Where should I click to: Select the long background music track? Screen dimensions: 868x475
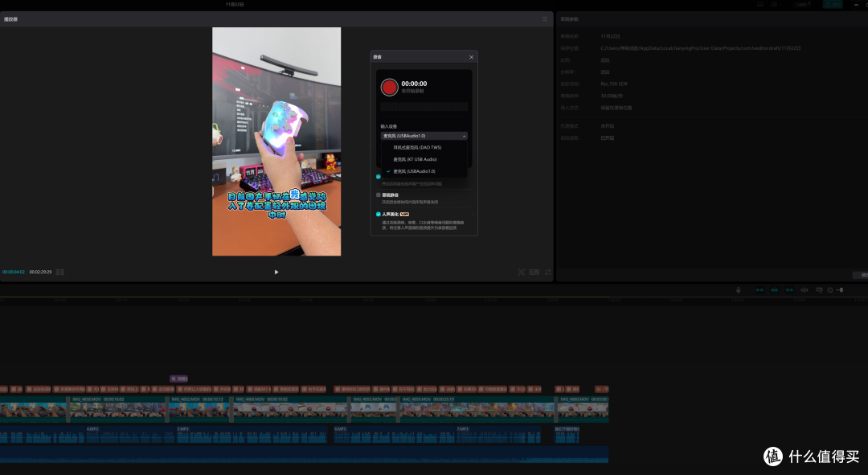pyautogui.click(x=304, y=454)
